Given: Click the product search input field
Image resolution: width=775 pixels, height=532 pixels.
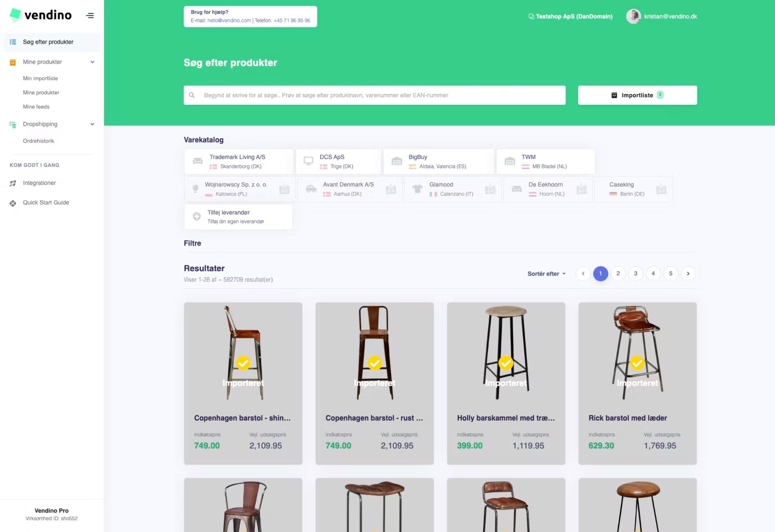Looking at the screenshot, I should click(x=379, y=95).
